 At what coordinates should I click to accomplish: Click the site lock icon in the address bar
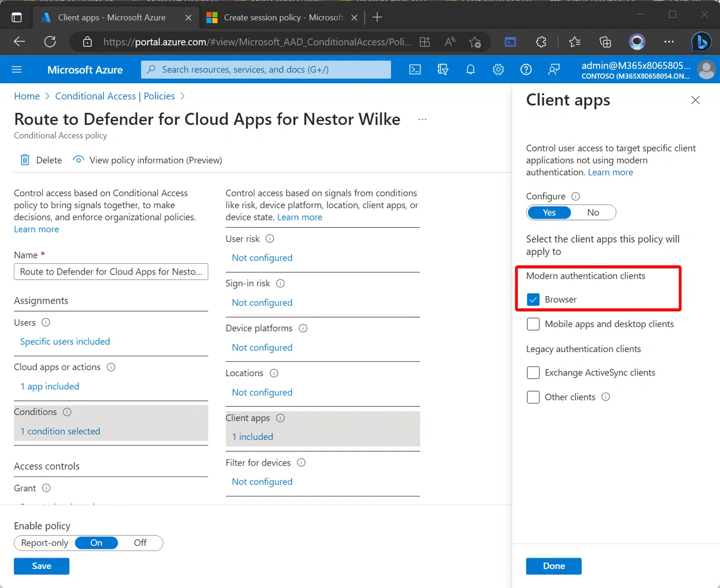click(87, 42)
